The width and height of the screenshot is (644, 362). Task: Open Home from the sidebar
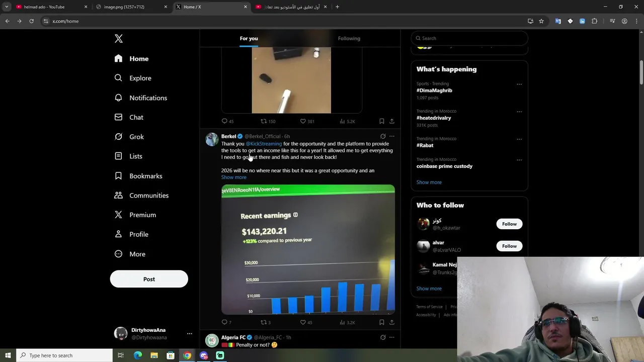(131, 59)
